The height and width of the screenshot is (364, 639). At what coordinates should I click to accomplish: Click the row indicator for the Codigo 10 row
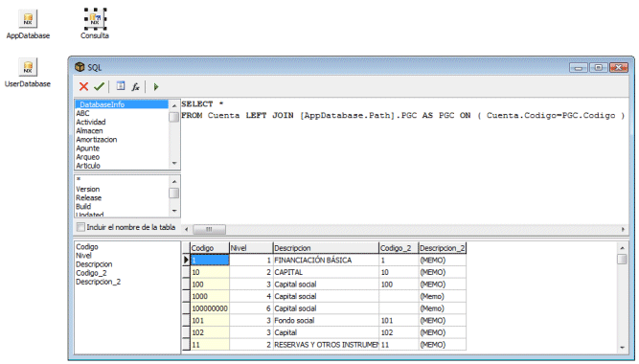click(x=186, y=272)
